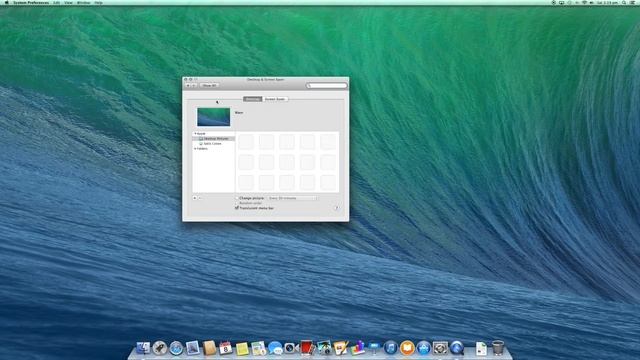Open Photo Booth red curtain icon
This screenshot has width=640, height=360.
(x=308, y=348)
